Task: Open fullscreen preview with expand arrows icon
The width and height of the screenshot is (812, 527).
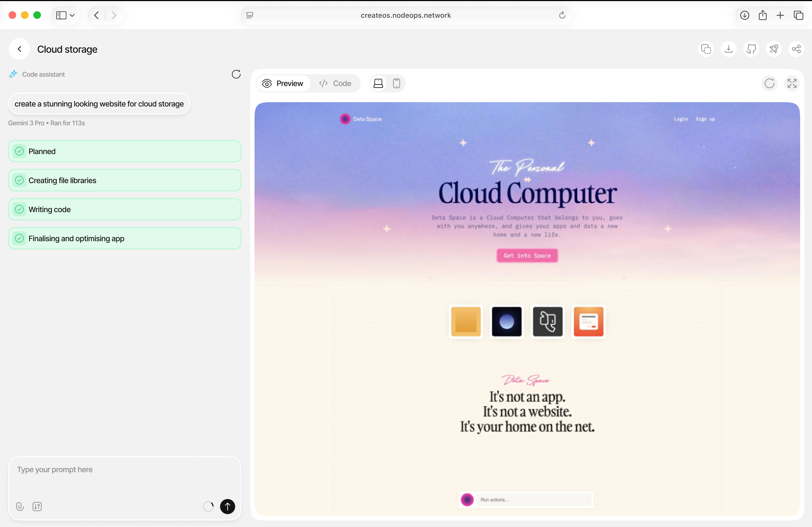Action: (792, 84)
